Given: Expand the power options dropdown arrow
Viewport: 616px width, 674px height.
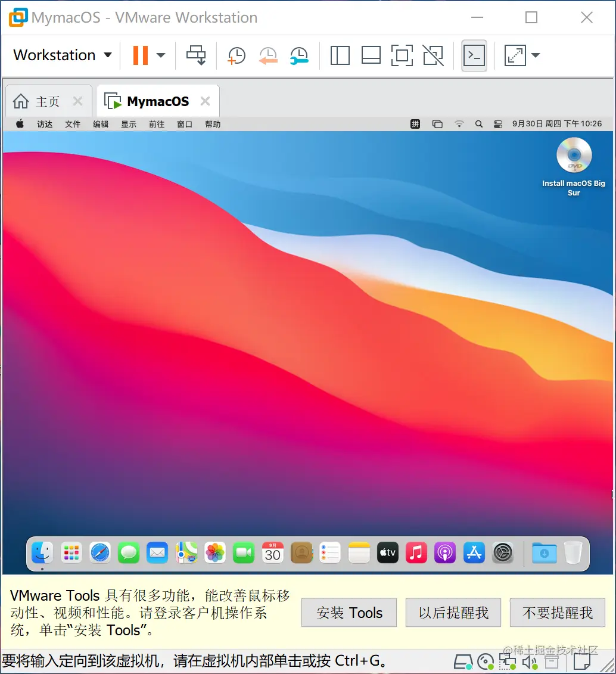Looking at the screenshot, I should pyautogui.click(x=161, y=55).
